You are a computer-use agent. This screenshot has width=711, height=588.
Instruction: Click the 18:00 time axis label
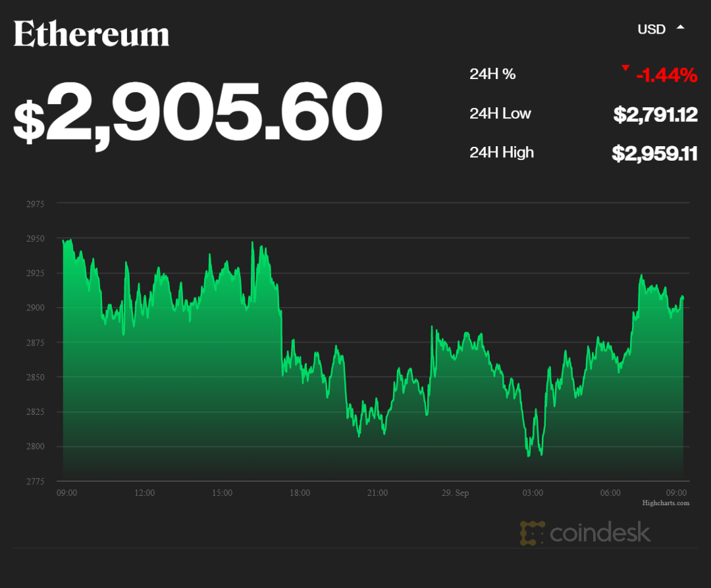(x=300, y=493)
